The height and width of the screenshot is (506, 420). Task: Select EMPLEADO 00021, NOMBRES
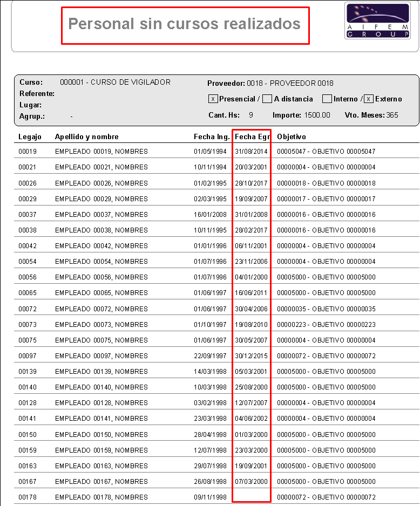coord(101,167)
